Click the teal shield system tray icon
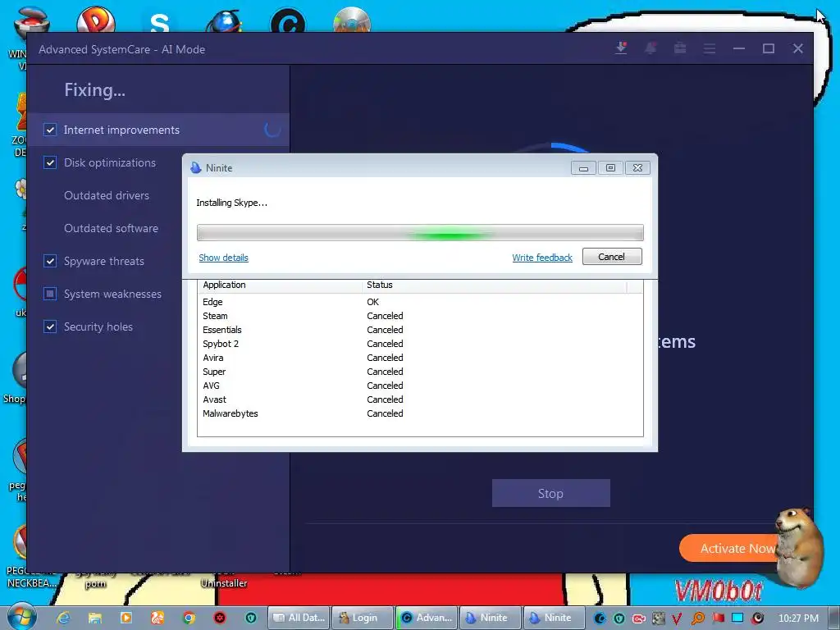Image resolution: width=840 pixels, height=630 pixels. [x=619, y=619]
